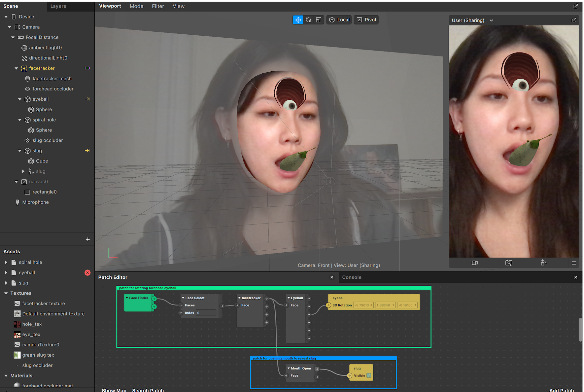Click the Search Patch link

pos(148,390)
